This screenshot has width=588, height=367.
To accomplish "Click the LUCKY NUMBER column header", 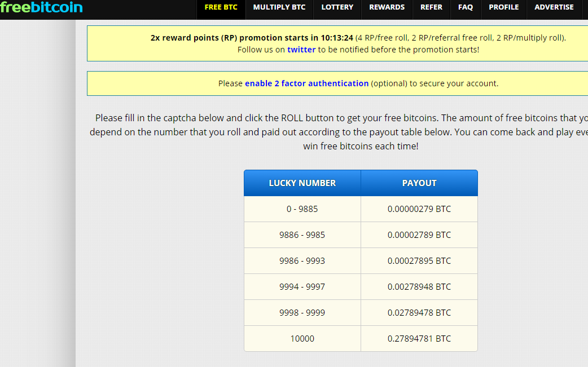I will (x=302, y=183).
